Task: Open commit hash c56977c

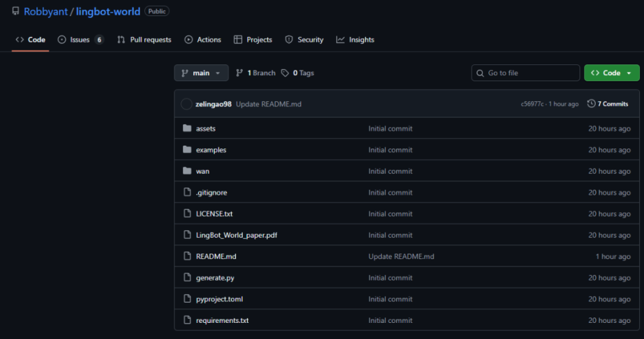Action: [532, 104]
